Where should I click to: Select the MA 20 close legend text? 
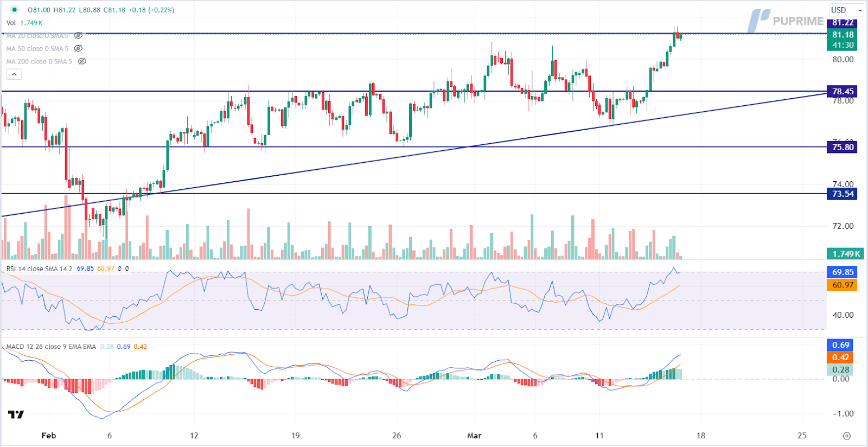pos(37,36)
